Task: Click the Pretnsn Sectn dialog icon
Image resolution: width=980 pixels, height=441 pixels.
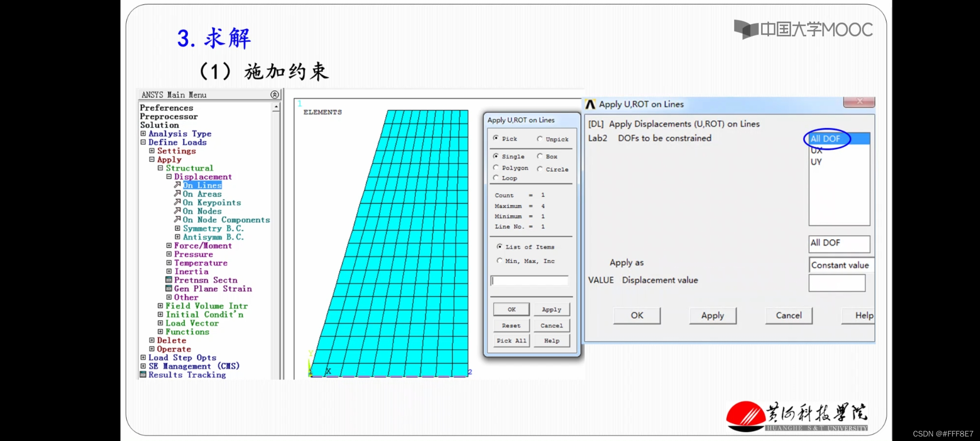Action: 169,280
